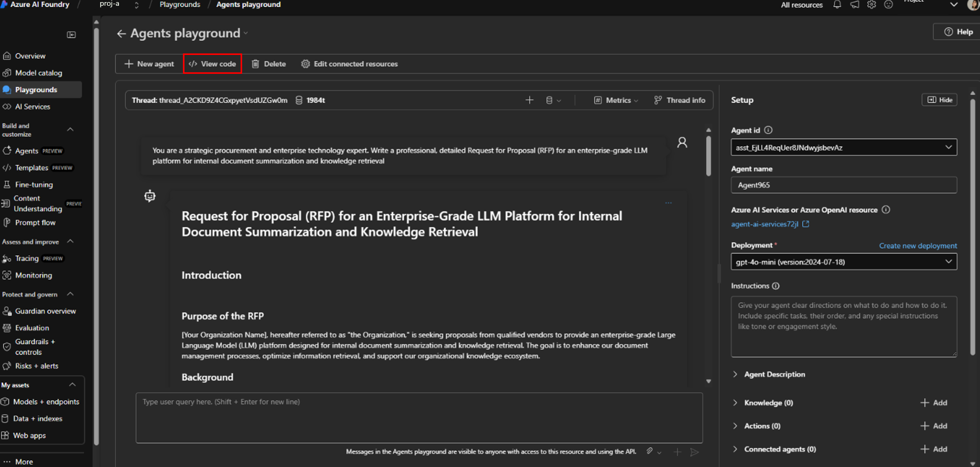Screen dimensions: 980x467
Task: Click Create new deployment link
Action: pos(918,245)
